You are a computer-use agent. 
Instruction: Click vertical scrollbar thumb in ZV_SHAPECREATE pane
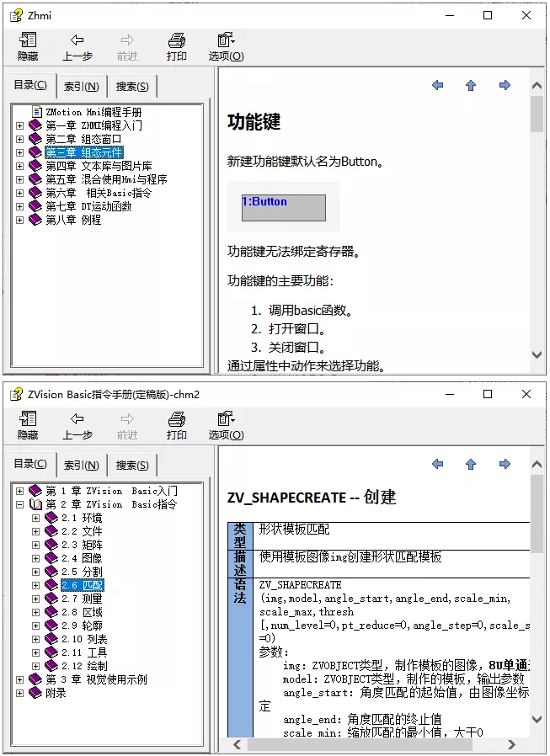point(537,514)
